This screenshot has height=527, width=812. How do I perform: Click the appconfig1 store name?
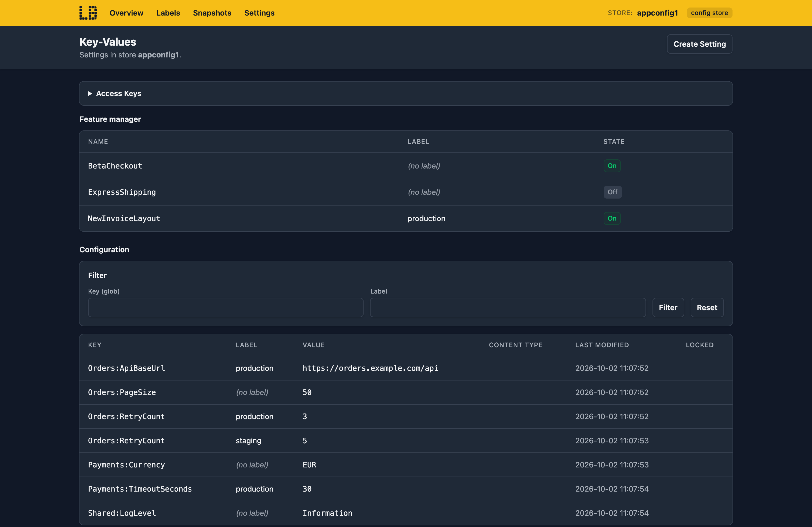(657, 13)
